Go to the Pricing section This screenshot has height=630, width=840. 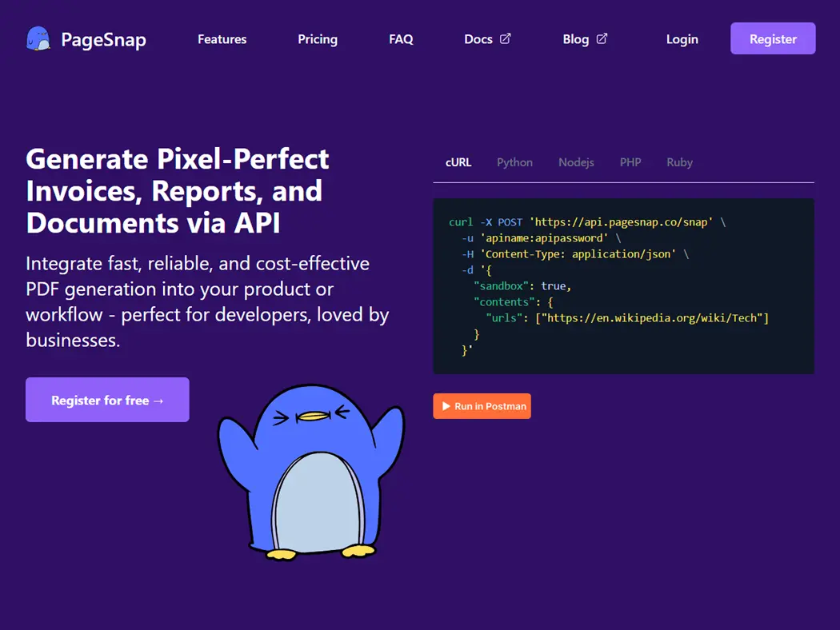[x=318, y=39]
